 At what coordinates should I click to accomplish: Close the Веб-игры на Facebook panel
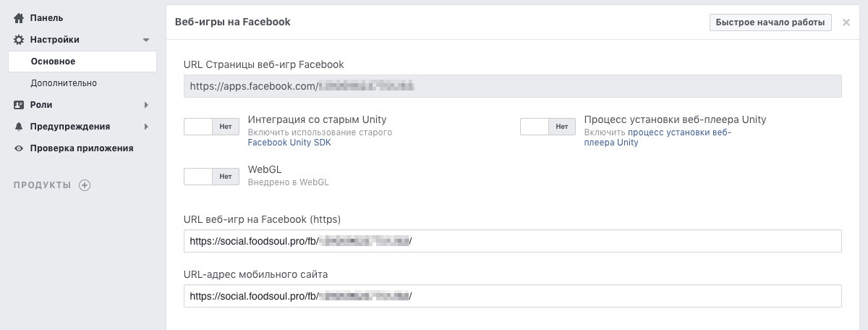pos(846,22)
